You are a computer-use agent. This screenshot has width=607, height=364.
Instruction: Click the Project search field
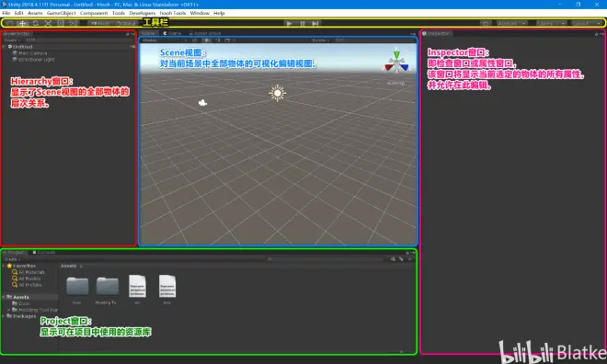coord(326,259)
